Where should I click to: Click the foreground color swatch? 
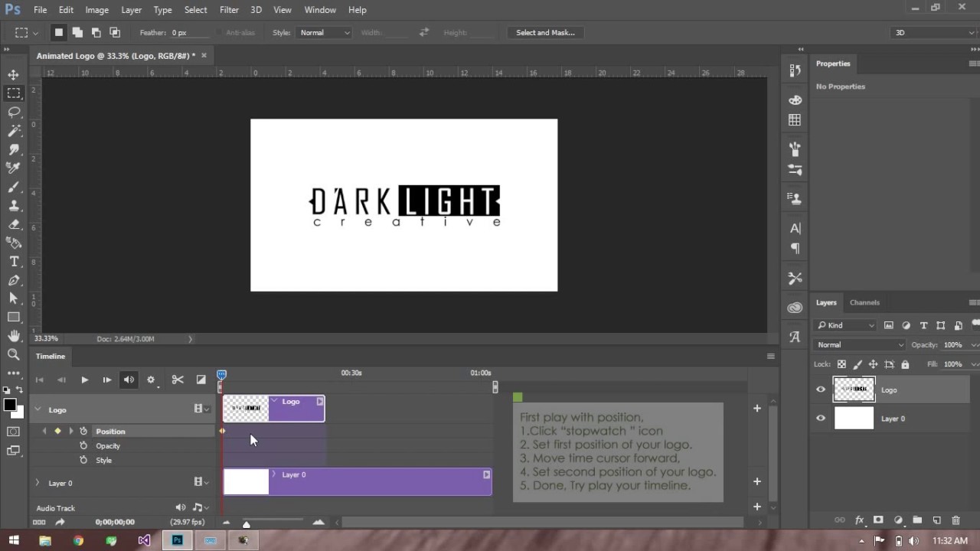click(x=8, y=403)
